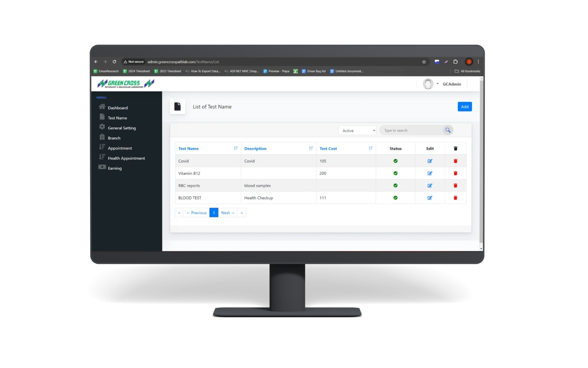Image resolution: width=588 pixels, height=368 pixels.
Task: Click the Test Cost column header text
Action: click(x=328, y=149)
